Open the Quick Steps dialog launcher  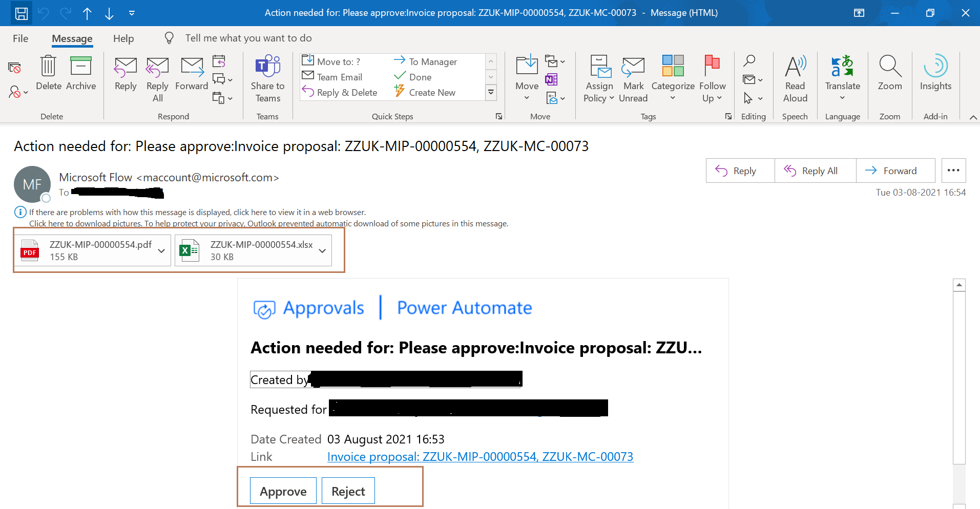click(x=498, y=117)
